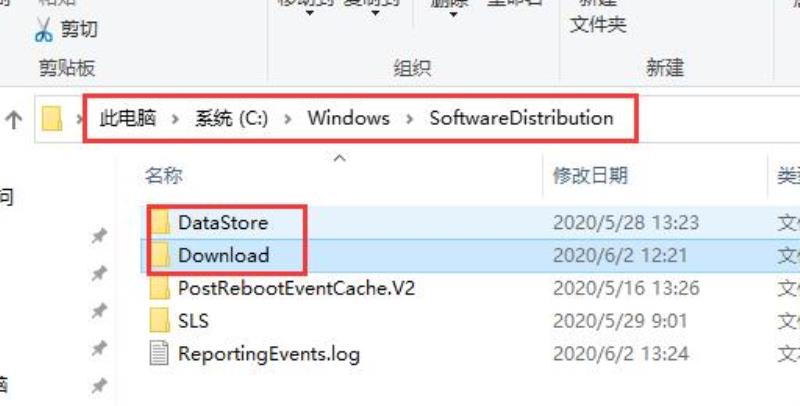Click the pin icon level with ReportingEvents.log
This screenshot has height=406, width=800.
click(x=99, y=349)
